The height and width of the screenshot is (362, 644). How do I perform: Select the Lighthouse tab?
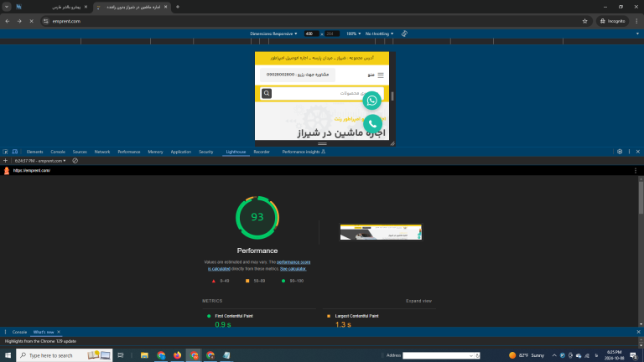click(x=236, y=152)
